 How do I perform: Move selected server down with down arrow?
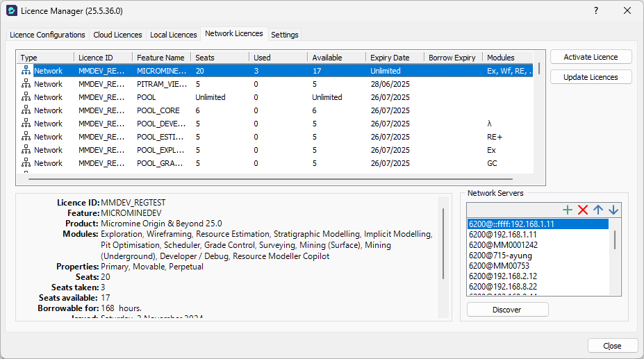pyautogui.click(x=613, y=210)
